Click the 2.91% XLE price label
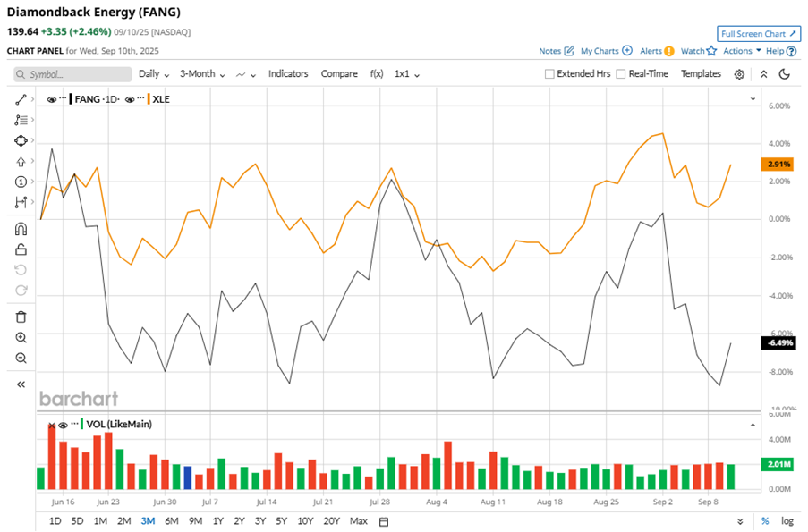The width and height of the screenshot is (808, 532). point(778,165)
